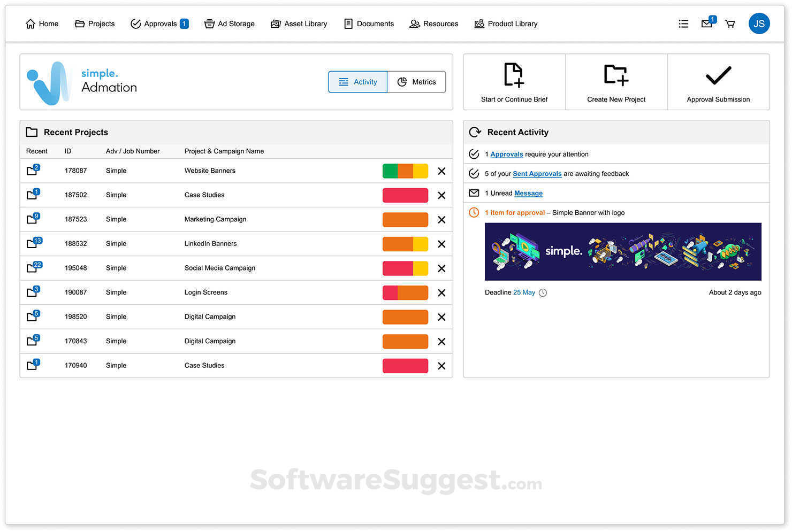Click the Create New Project folder icon
792x532 pixels.
[x=616, y=75]
